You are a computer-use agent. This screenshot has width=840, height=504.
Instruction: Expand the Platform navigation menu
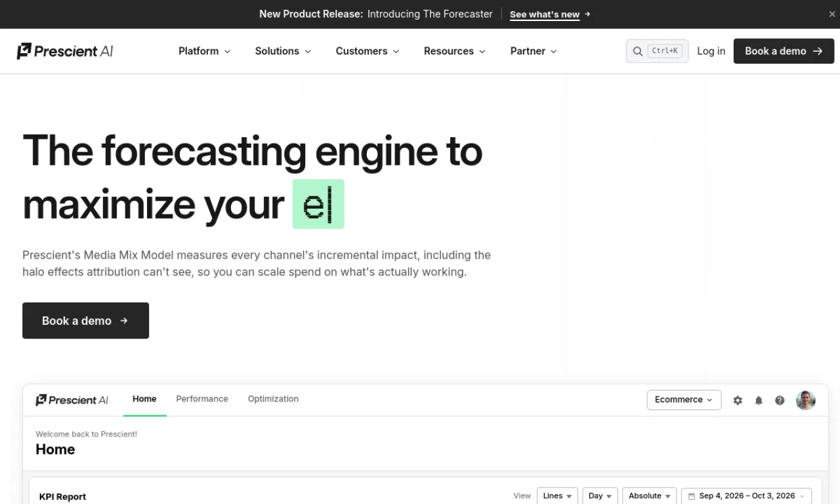coord(205,51)
